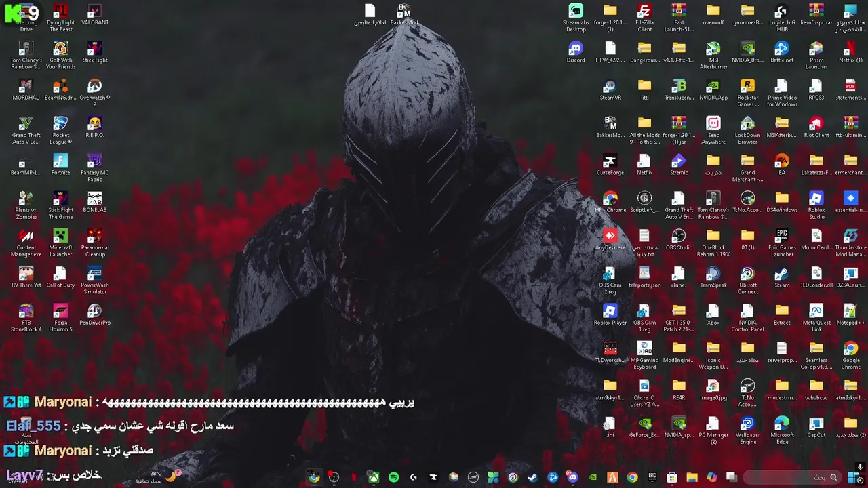Open Microsoft Store from the taskbar

(x=671, y=477)
